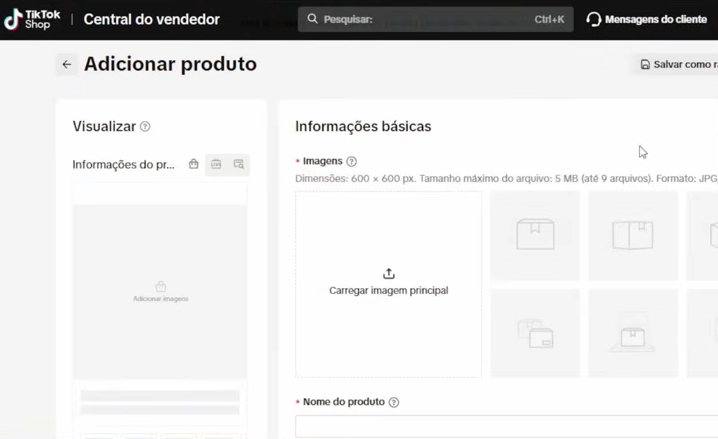The width and height of the screenshot is (718, 439).
Task: Select the LIVE preview icon
Action: tap(216, 164)
